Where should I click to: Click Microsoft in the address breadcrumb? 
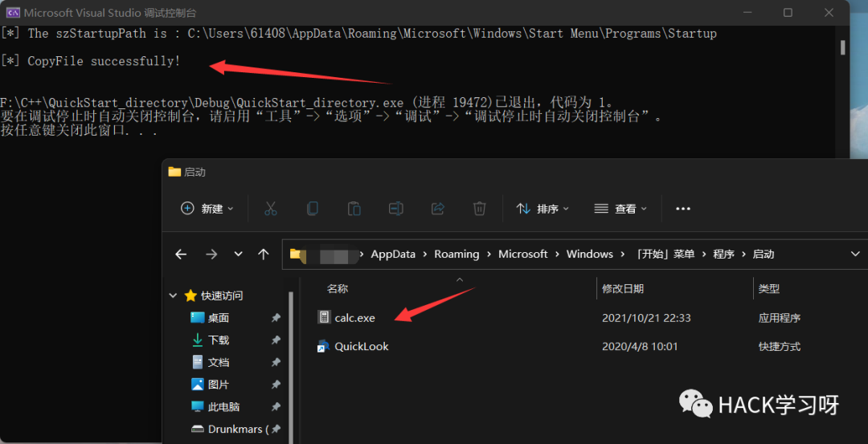click(x=523, y=255)
